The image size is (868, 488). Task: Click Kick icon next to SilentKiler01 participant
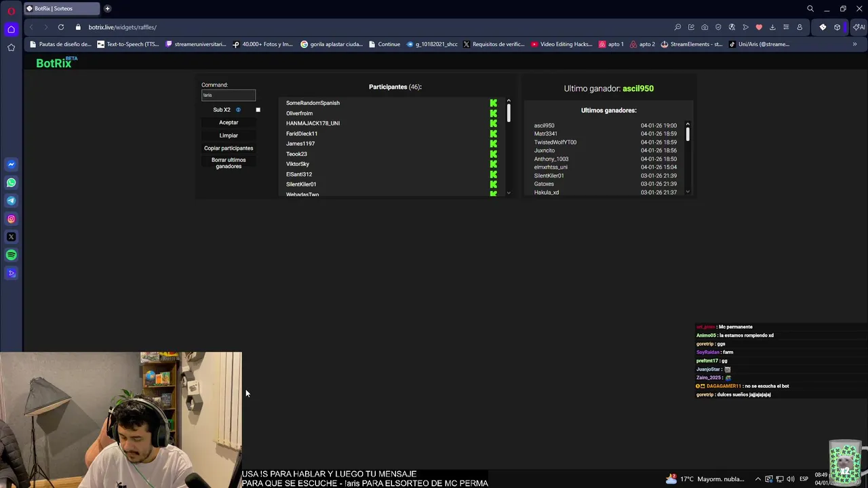[494, 184]
